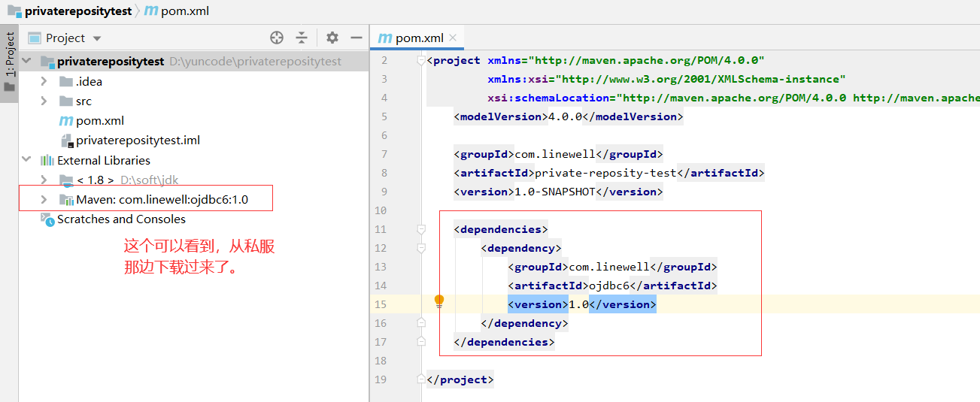Image resolution: width=980 pixels, height=402 pixels.
Task: Toggle the 1: Project side tool tab
Action: click(x=10, y=62)
